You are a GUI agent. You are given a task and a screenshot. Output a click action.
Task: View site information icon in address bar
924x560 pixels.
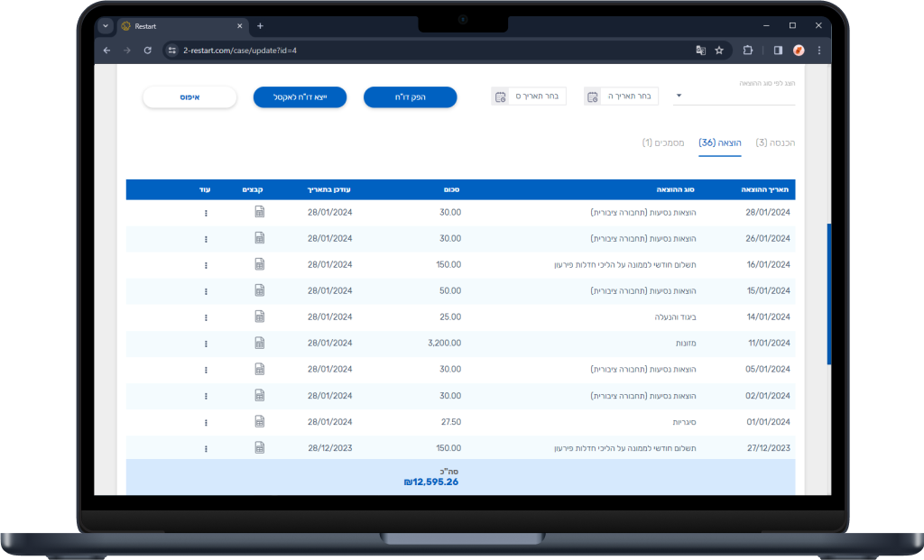(x=172, y=50)
